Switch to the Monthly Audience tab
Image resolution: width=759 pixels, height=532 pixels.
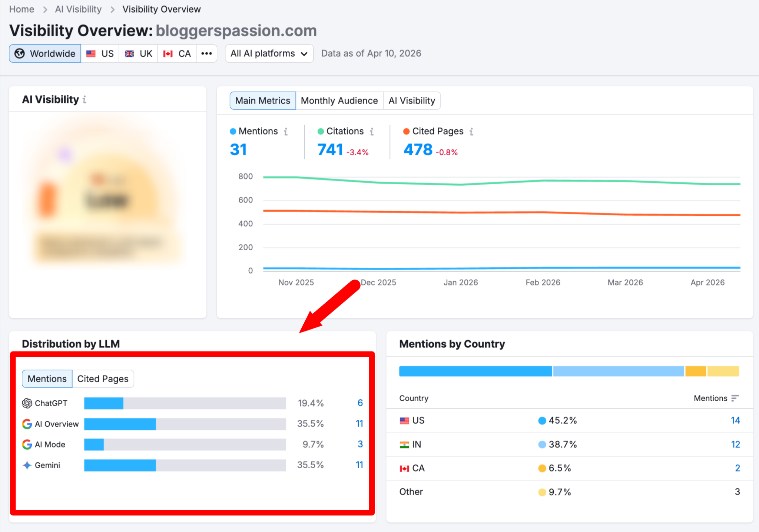339,100
